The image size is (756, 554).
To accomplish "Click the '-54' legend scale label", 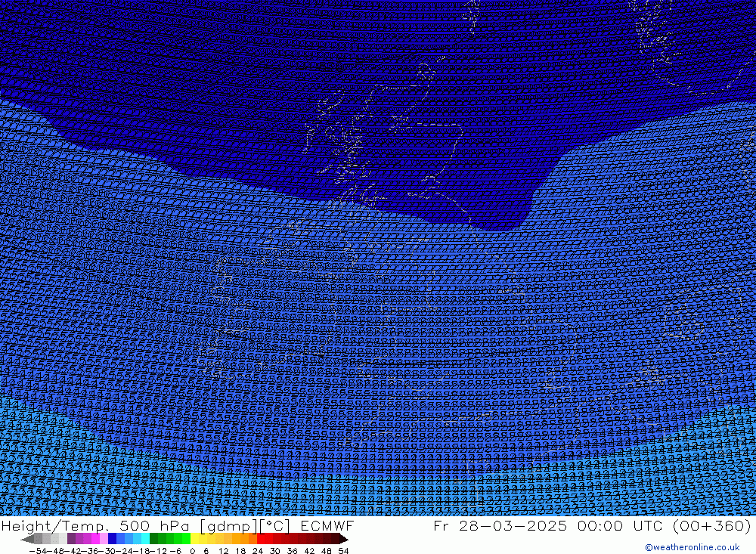I will pyautogui.click(x=39, y=551).
